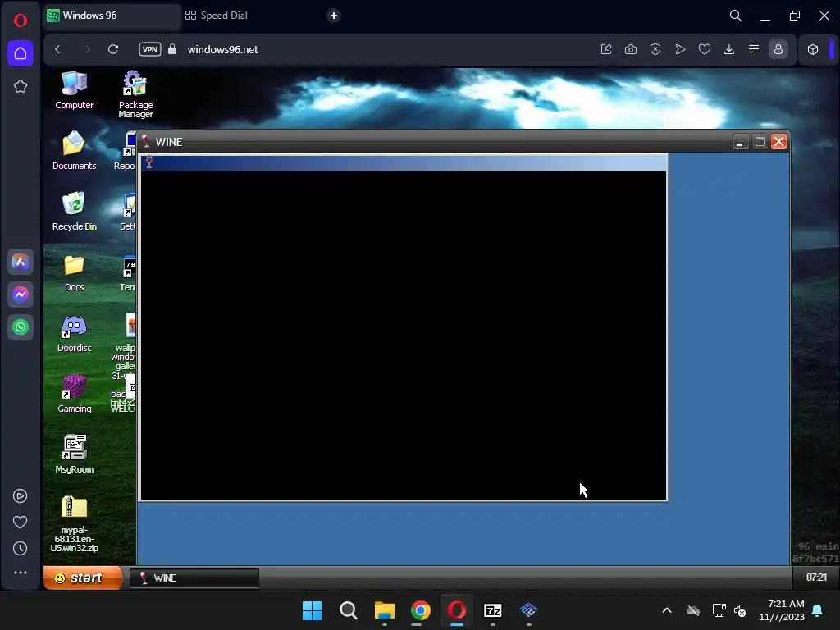The image size is (840, 630).
Task: Switch to the Windows 96 browser tab
Action: coord(112,16)
